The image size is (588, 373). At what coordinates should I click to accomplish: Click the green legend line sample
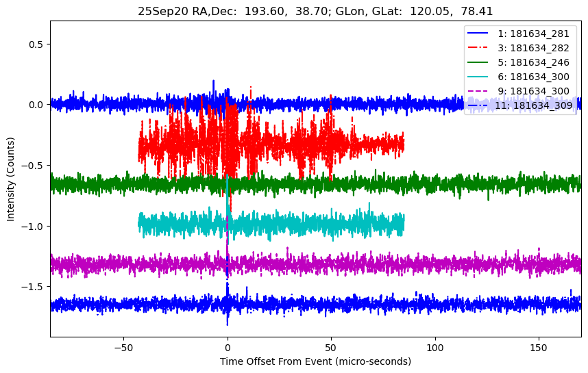pyautogui.click(x=478, y=62)
